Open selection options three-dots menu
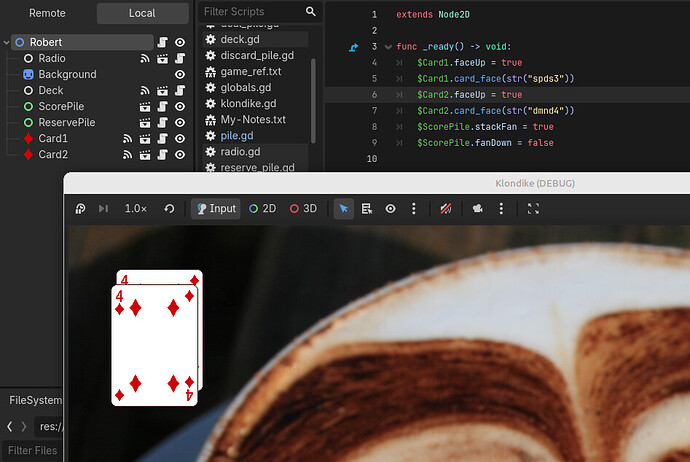Screen dimensions: 690x462 414,209
